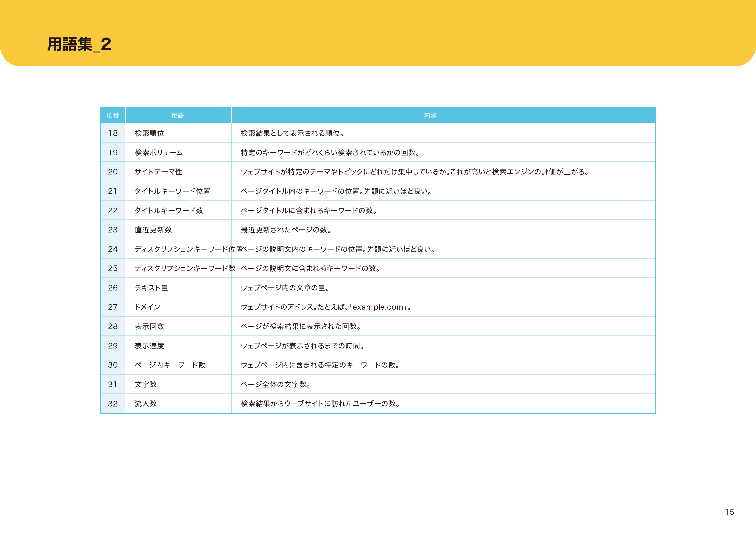
Task: Select the term タイトルキーワード数
Action: [169, 211]
